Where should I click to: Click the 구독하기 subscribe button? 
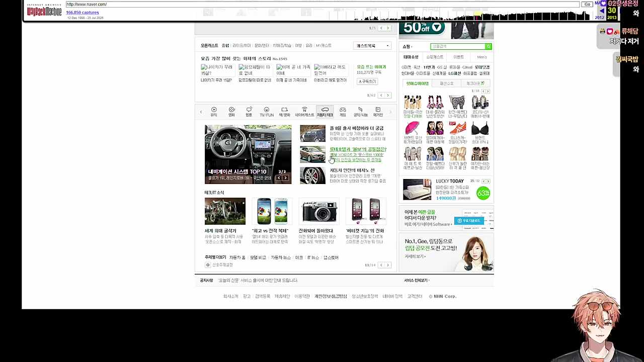(x=367, y=81)
